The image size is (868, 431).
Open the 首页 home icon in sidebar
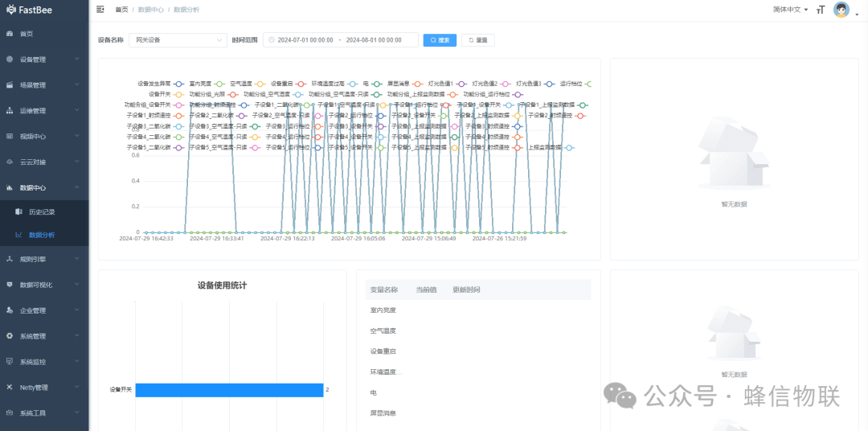pos(10,34)
